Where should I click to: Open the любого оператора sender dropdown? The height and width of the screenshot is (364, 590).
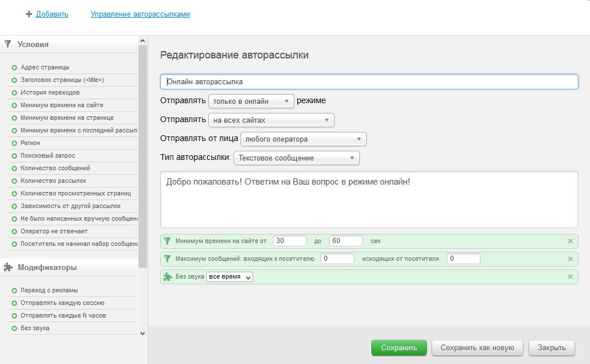(303, 139)
